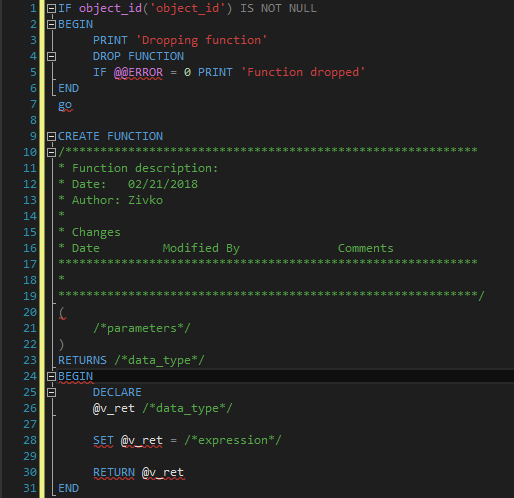
Task: Collapse the BEGIN block on line 24
Action: pos(51,376)
